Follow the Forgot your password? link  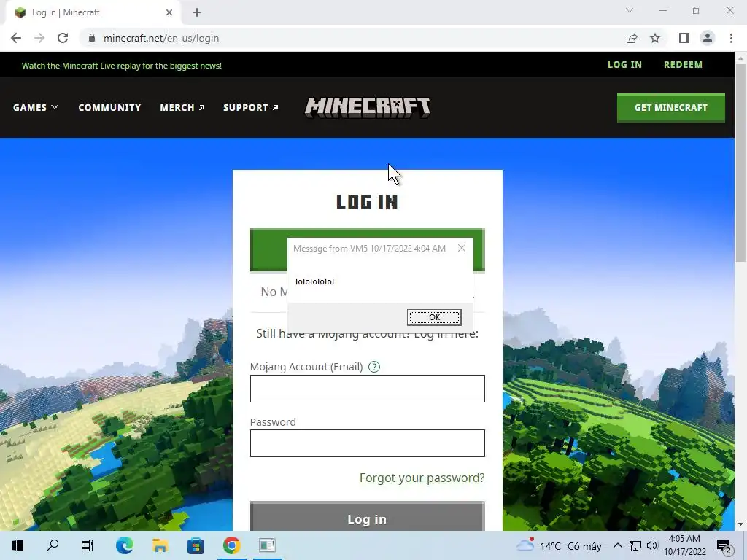[x=422, y=478]
